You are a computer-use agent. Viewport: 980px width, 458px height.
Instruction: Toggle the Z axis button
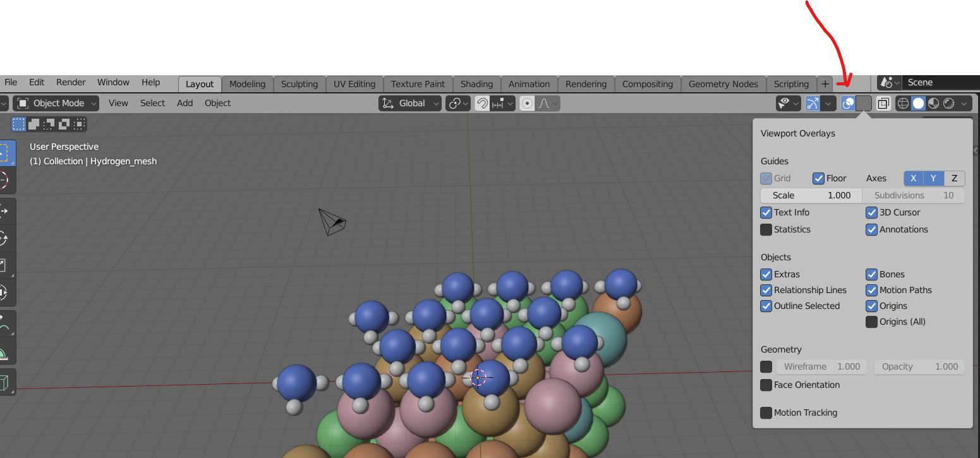(x=954, y=178)
